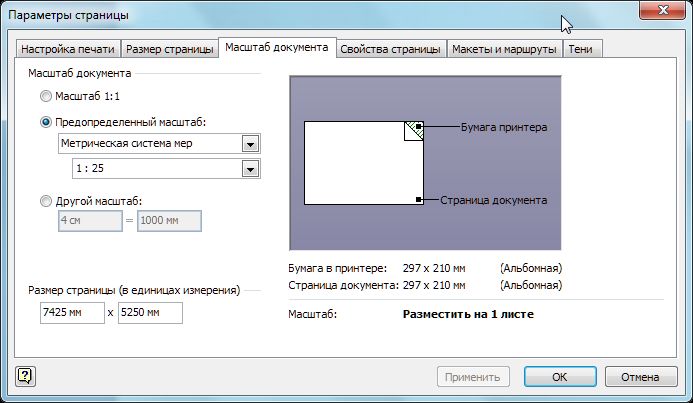
Task: Click the Масштаб документа tab
Action: [276, 48]
